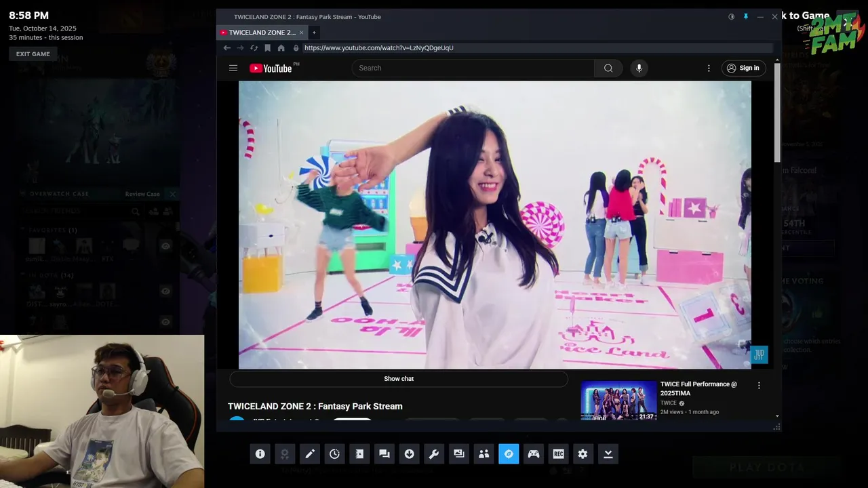Click the Sign in button
The width and height of the screenshot is (868, 488).
(x=743, y=68)
